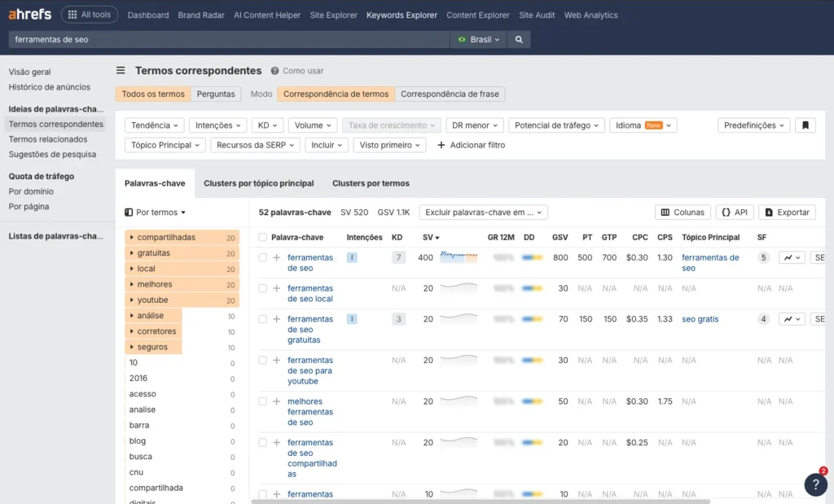This screenshot has height=504, width=834.
Task: Click the horizontal scrollbar below the table
Action: pyautogui.click(x=481, y=502)
